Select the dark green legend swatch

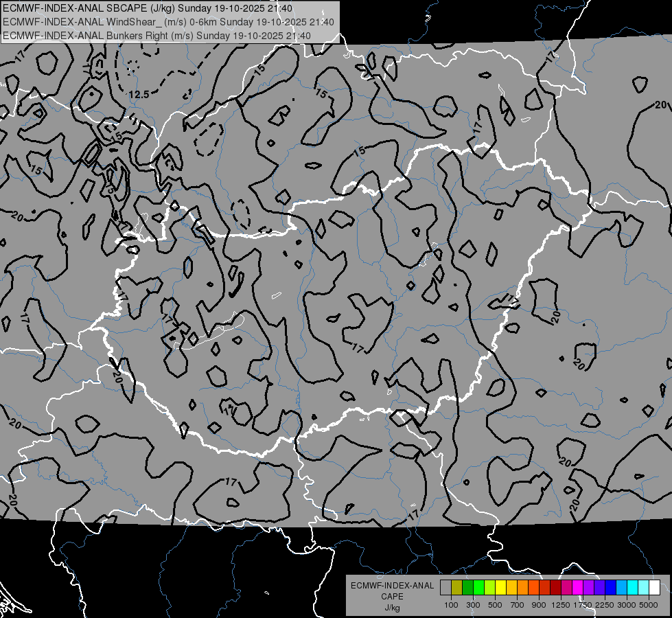click(x=467, y=587)
